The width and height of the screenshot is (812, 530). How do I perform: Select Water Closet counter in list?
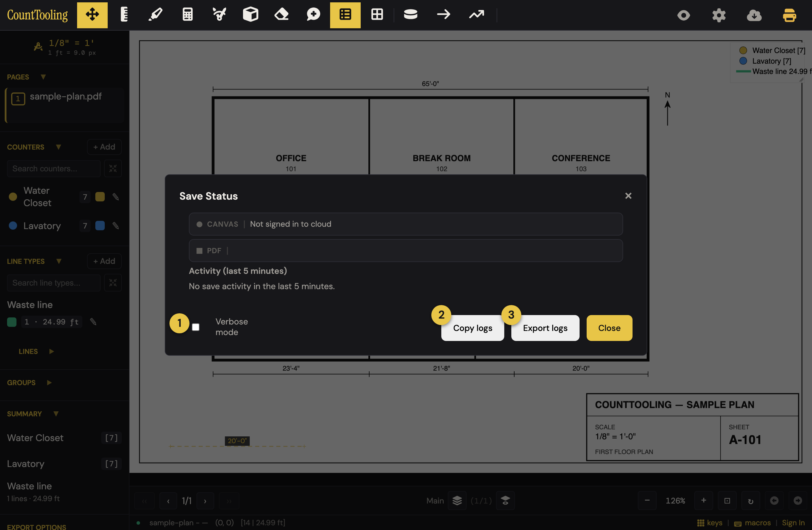point(37,197)
